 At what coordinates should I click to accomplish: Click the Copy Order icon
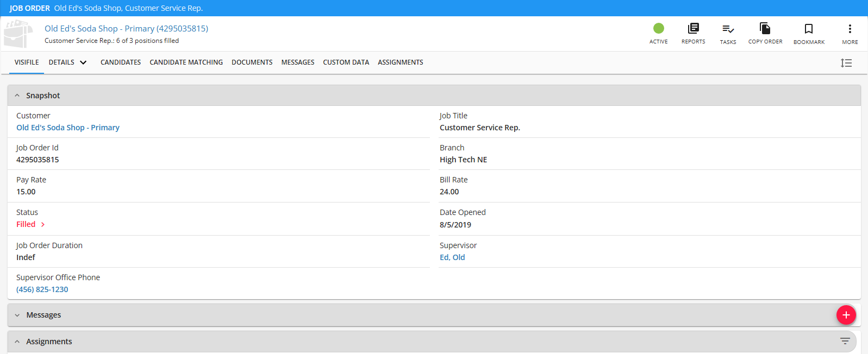[x=765, y=28]
